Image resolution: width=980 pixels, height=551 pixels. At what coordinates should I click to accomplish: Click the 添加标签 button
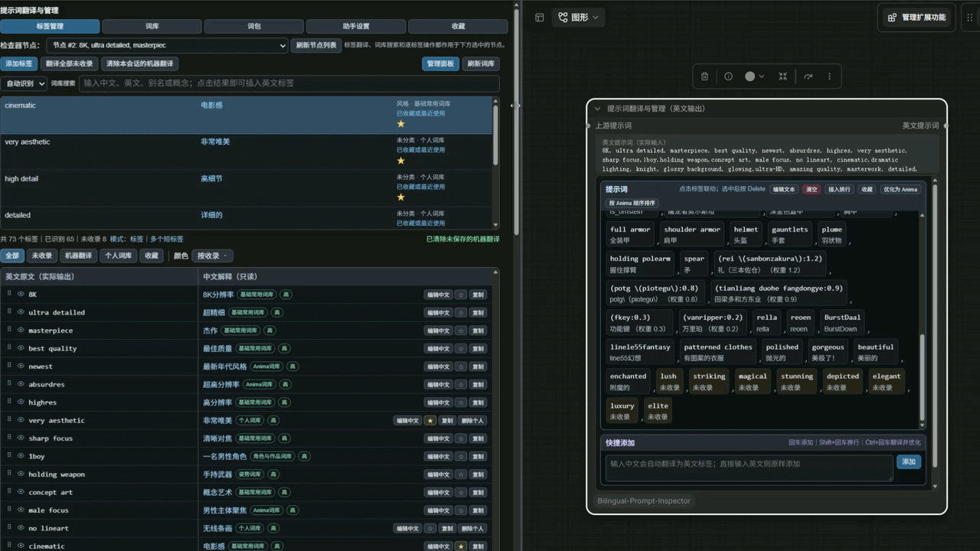click(19, 64)
